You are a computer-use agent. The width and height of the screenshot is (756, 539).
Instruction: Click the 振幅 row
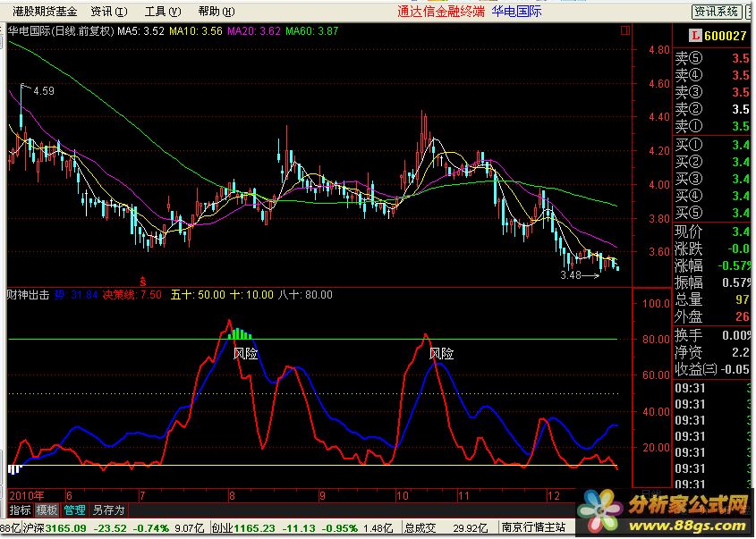coord(712,282)
